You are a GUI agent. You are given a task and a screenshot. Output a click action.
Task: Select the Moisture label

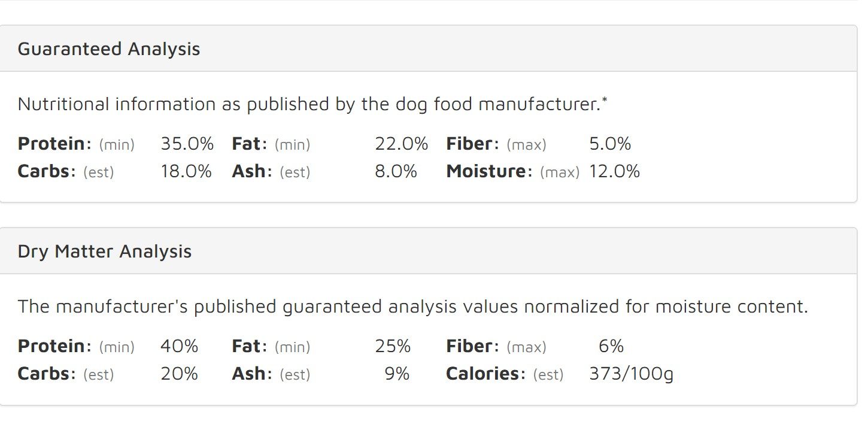point(485,172)
